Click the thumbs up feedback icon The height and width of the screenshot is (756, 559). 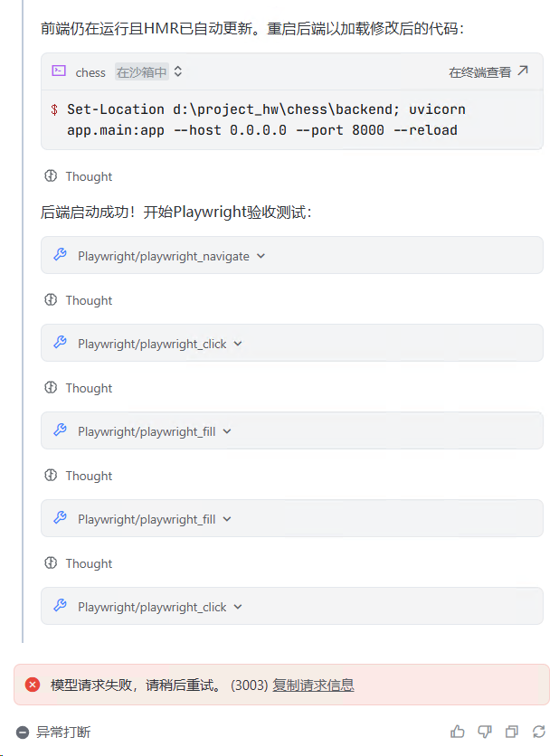(x=458, y=732)
